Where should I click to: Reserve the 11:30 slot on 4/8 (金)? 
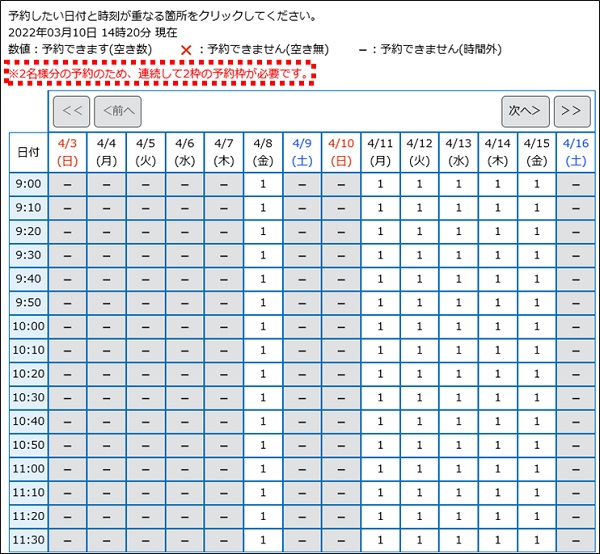(x=263, y=540)
